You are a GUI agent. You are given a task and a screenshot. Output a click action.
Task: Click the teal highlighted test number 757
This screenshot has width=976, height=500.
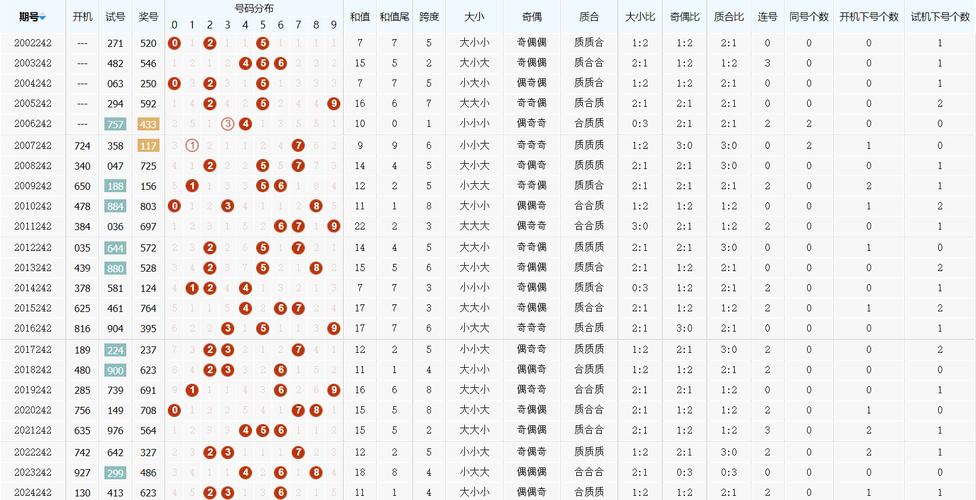pos(115,124)
